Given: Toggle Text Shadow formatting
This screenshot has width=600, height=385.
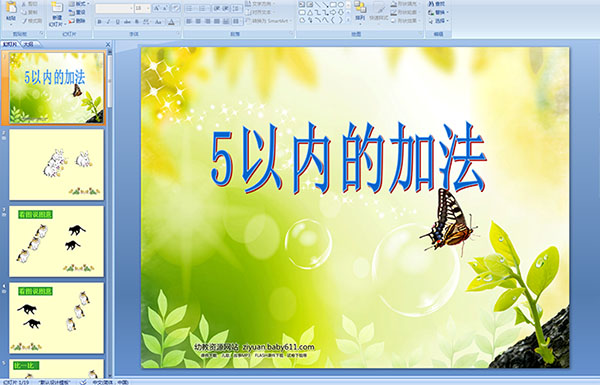Looking at the screenshot, I should [x=137, y=22].
